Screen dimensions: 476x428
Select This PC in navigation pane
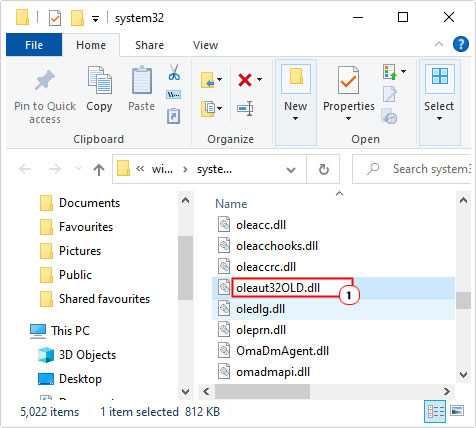[x=70, y=331]
